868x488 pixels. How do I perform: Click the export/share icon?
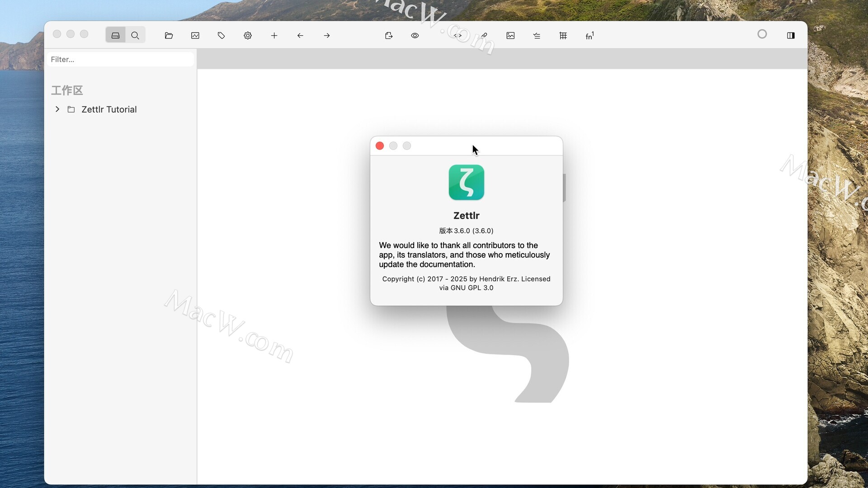pos(389,36)
